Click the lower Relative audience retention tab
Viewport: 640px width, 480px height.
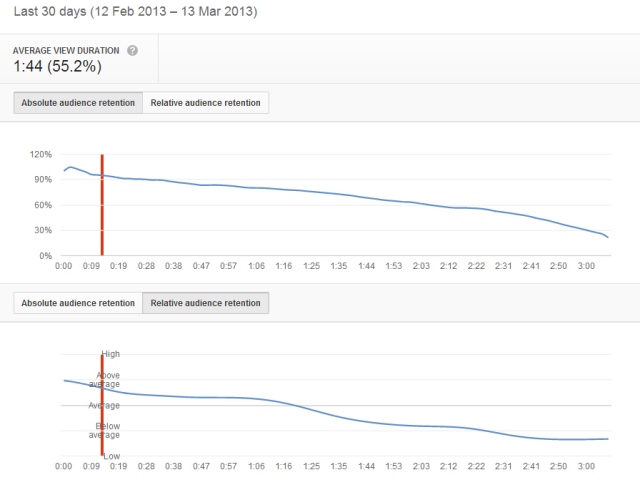coord(206,302)
